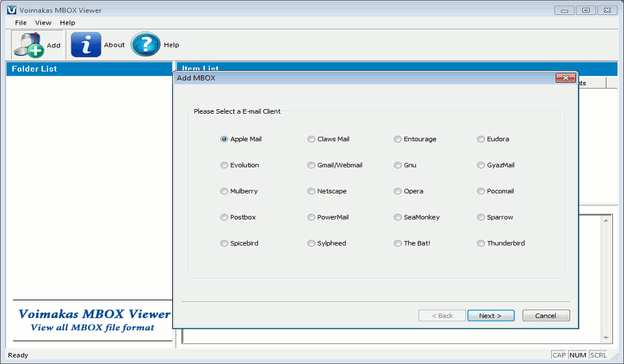The width and height of the screenshot is (624, 364).
Task: Close the Add MBOX dialog
Action: click(565, 78)
